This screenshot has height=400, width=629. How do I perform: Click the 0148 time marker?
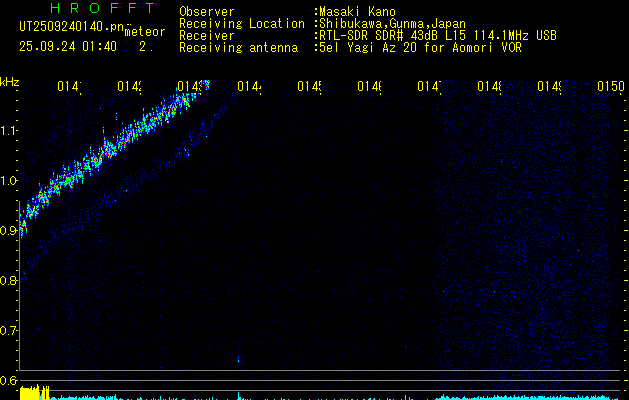coord(489,86)
